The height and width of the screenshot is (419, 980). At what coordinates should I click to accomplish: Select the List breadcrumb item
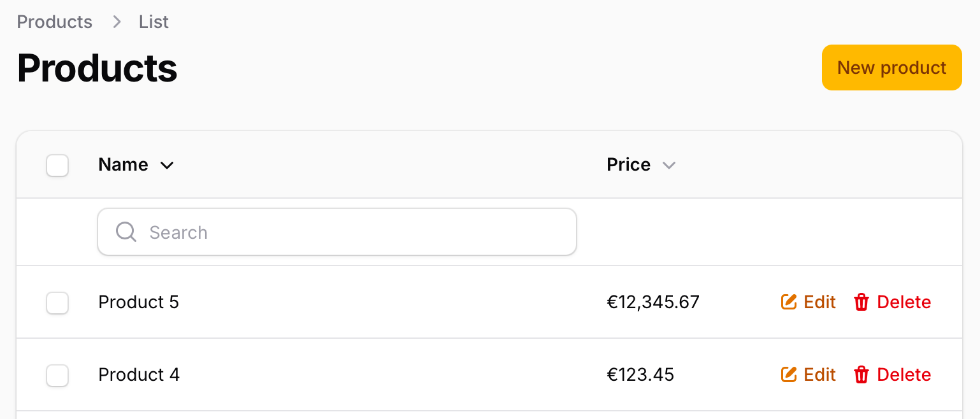[x=154, y=22]
